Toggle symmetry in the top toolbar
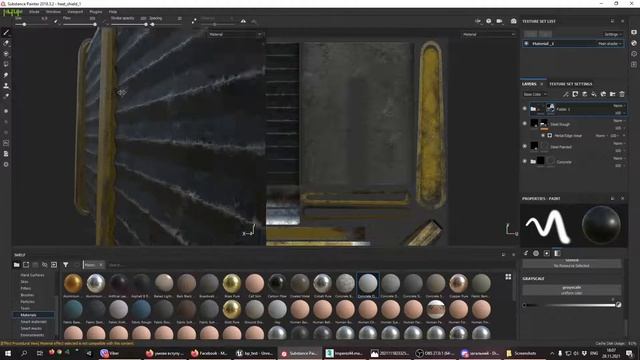 pos(243,21)
